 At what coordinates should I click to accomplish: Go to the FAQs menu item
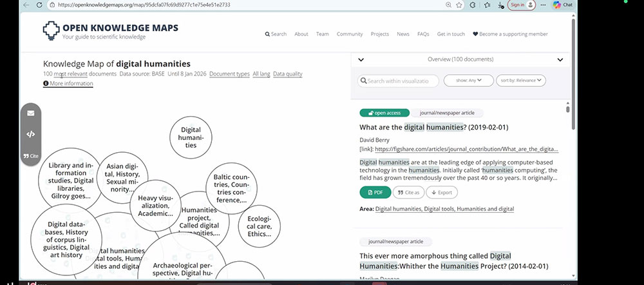point(423,34)
